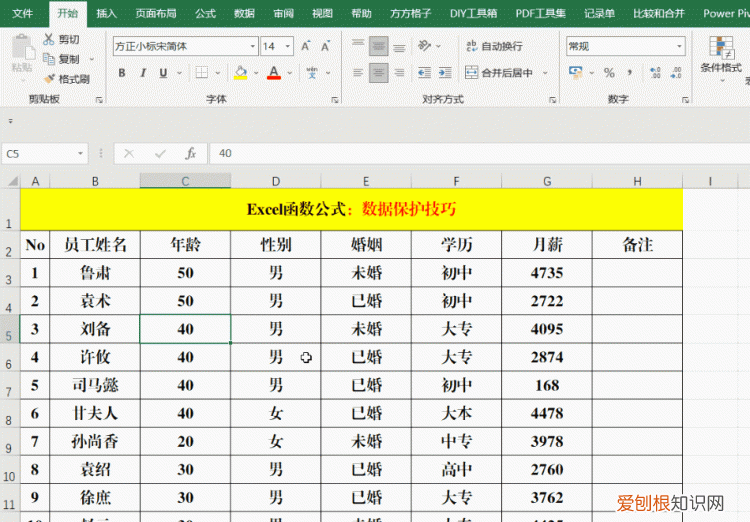Viewport: 750px width, 522px height.
Task: Click Select All corner triangle
Action: coord(12,181)
